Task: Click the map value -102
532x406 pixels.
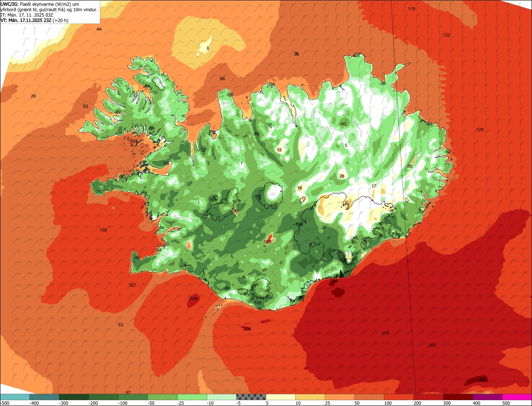Action: click(258, 303)
